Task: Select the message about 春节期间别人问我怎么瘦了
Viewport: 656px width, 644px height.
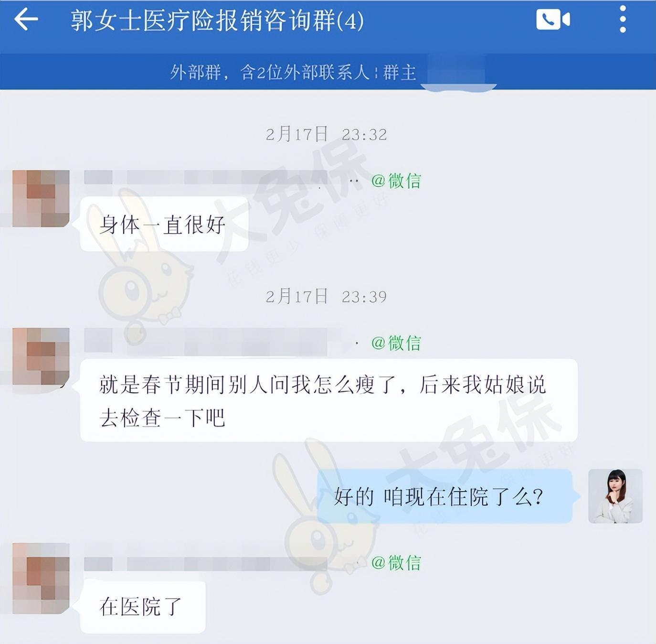Action: click(328, 400)
